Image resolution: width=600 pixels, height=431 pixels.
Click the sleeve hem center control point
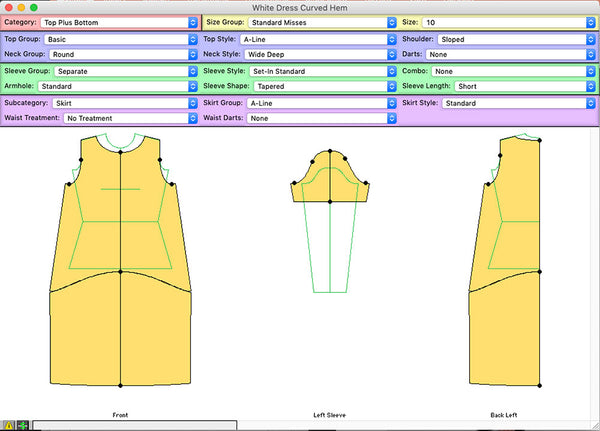pos(330,202)
